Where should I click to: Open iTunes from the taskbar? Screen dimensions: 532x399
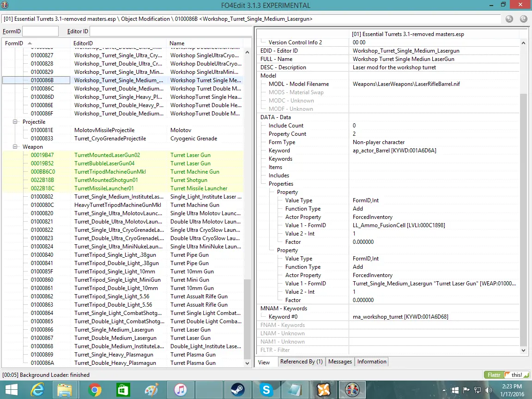coord(180,390)
